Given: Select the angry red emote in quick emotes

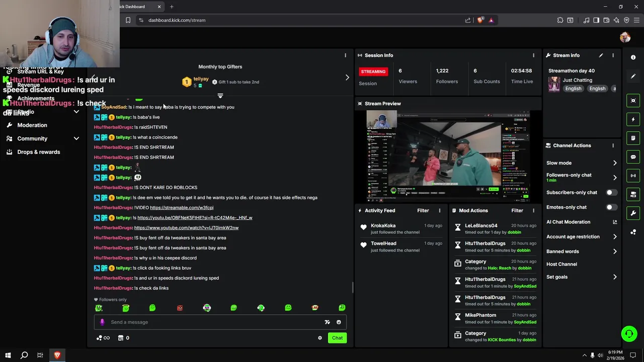Looking at the screenshot, I should click(x=180, y=308).
